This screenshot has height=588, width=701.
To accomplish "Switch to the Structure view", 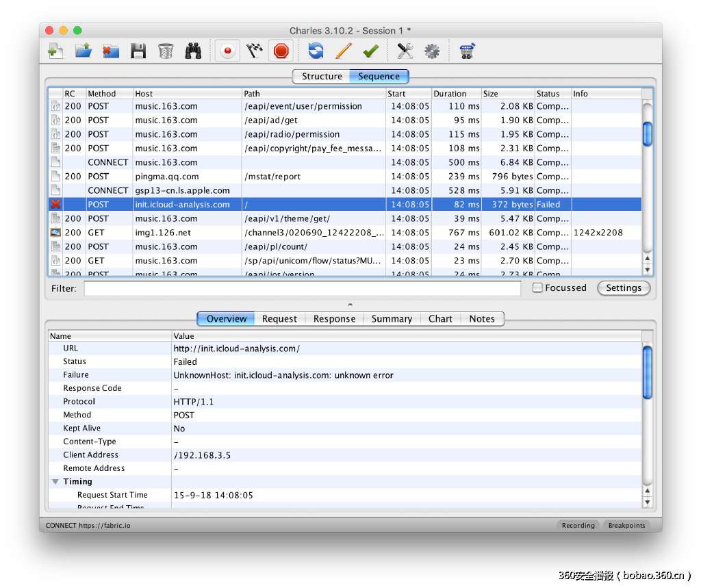I will tap(321, 77).
